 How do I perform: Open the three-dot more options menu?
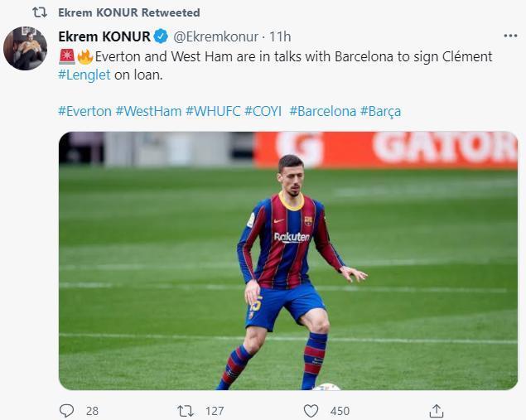[x=510, y=36]
